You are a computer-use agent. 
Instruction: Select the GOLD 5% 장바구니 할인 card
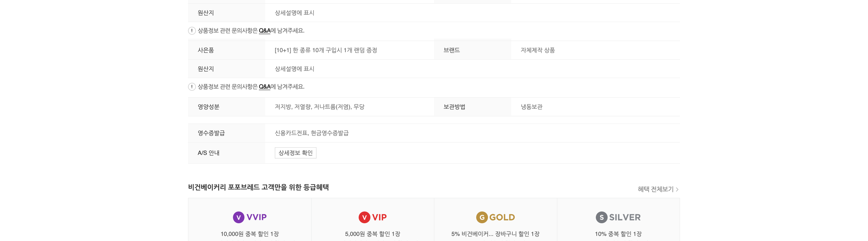coord(496,220)
